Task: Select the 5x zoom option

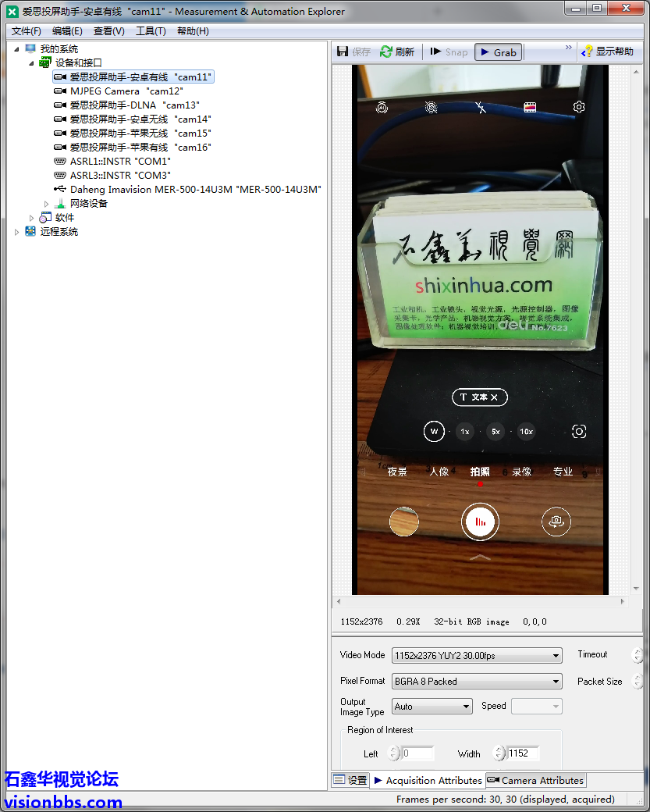Action: coord(495,432)
